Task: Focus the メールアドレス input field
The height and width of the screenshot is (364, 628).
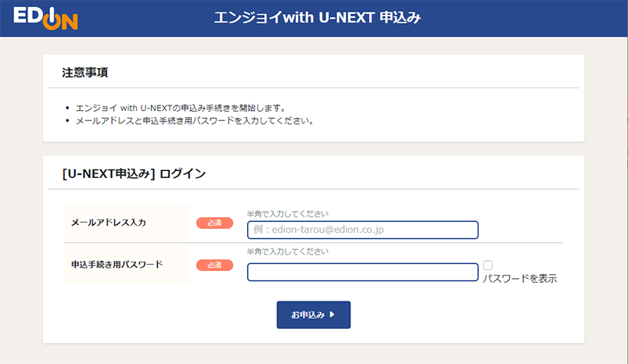Action: click(x=362, y=230)
